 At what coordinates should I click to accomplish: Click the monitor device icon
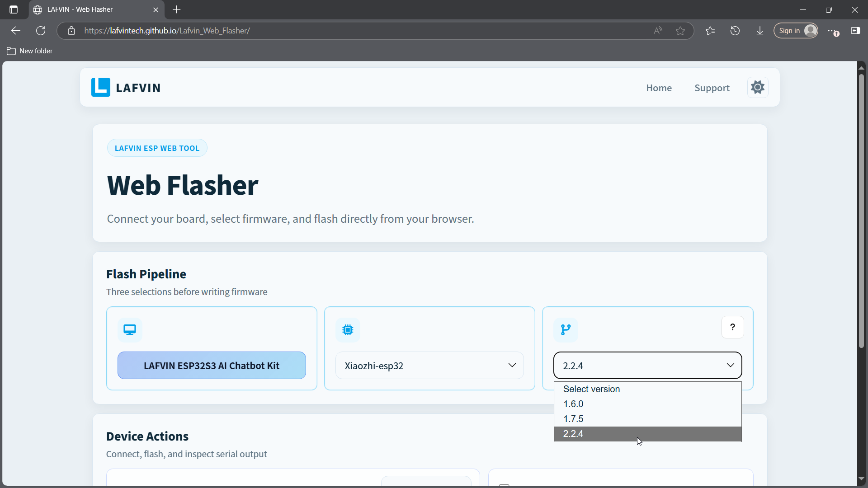(130, 330)
